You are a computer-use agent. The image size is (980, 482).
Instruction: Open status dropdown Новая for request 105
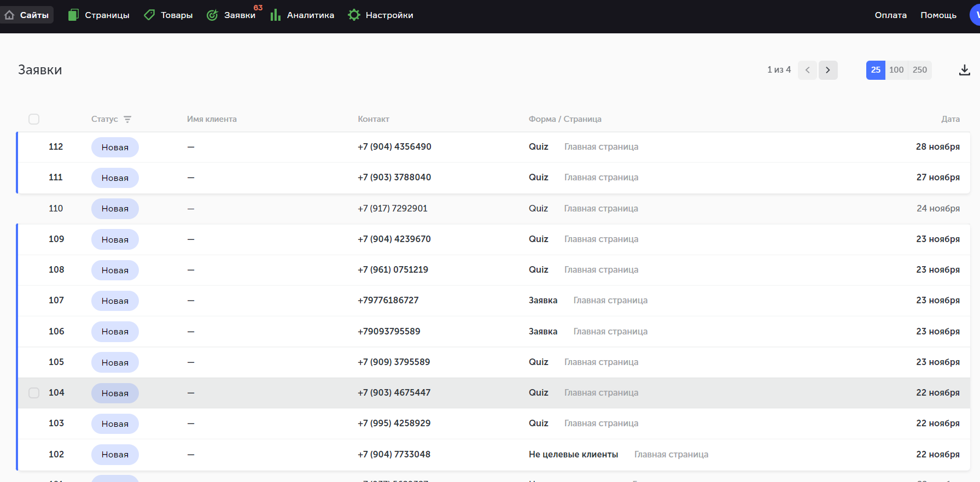pyautogui.click(x=115, y=362)
